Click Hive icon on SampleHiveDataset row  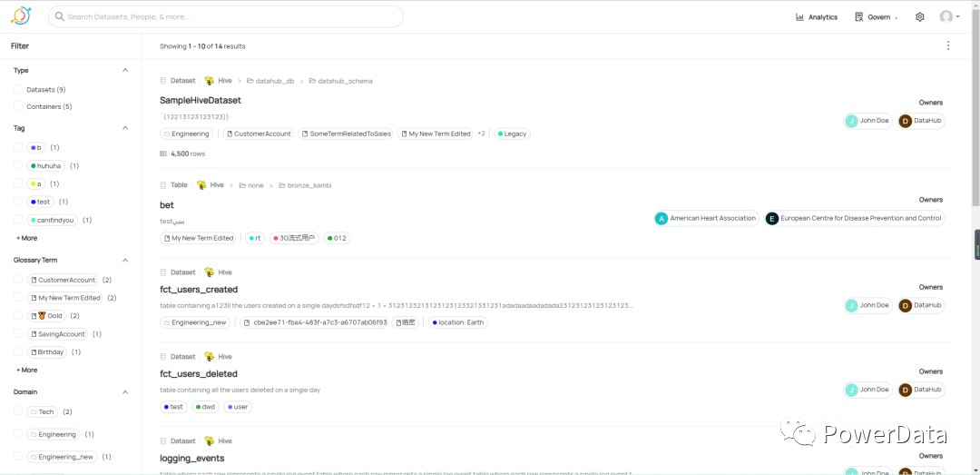click(x=210, y=81)
